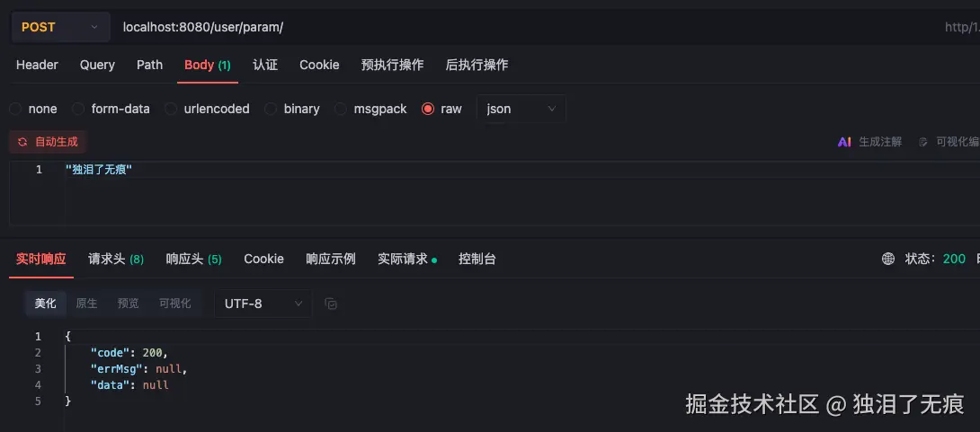Click the AI generate comments icon (生成注解)
This screenshot has width=980, height=432.
coord(844,142)
